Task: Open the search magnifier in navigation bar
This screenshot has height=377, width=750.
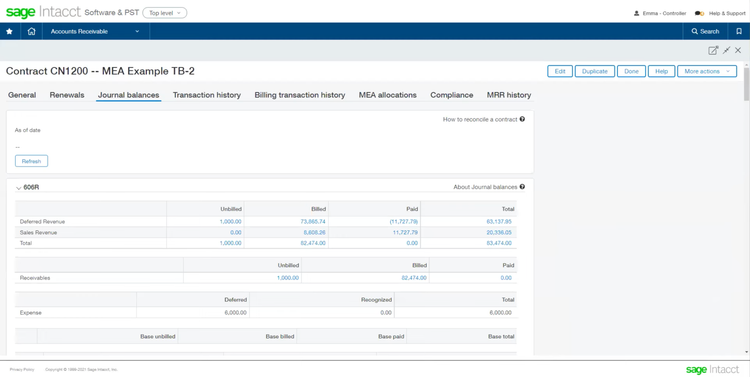Action: click(695, 31)
